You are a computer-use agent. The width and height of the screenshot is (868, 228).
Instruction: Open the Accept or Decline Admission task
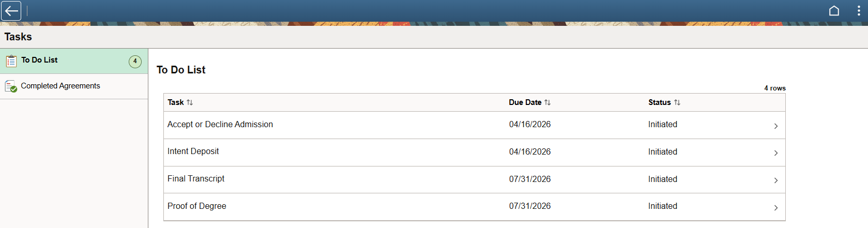[x=220, y=125]
